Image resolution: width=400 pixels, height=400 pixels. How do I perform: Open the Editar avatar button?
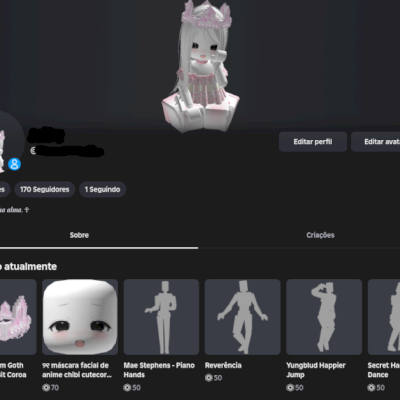tap(375, 142)
